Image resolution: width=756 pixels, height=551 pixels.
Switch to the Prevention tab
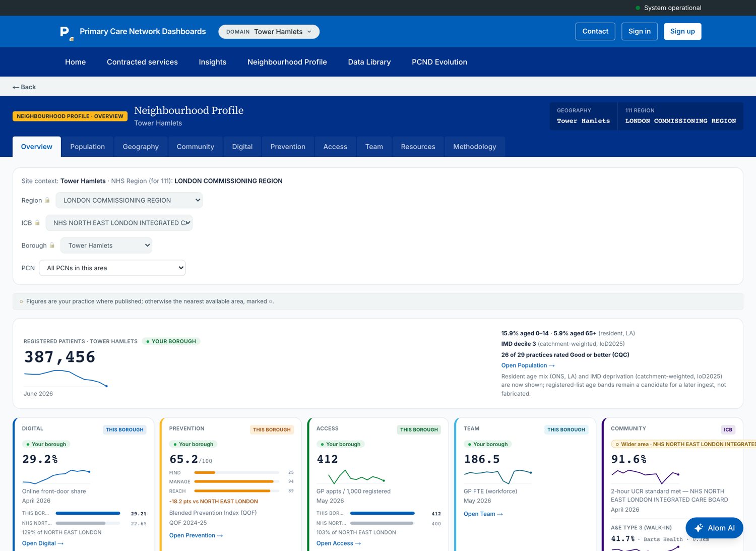pyautogui.click(x=288, y=147)
